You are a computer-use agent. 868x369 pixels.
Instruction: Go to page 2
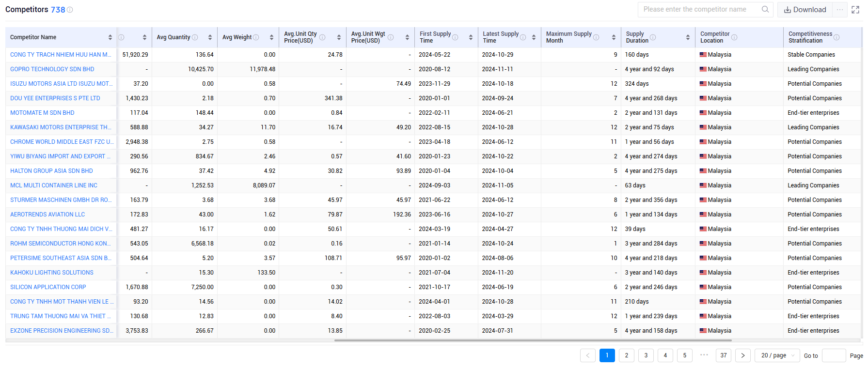[627, 355]
